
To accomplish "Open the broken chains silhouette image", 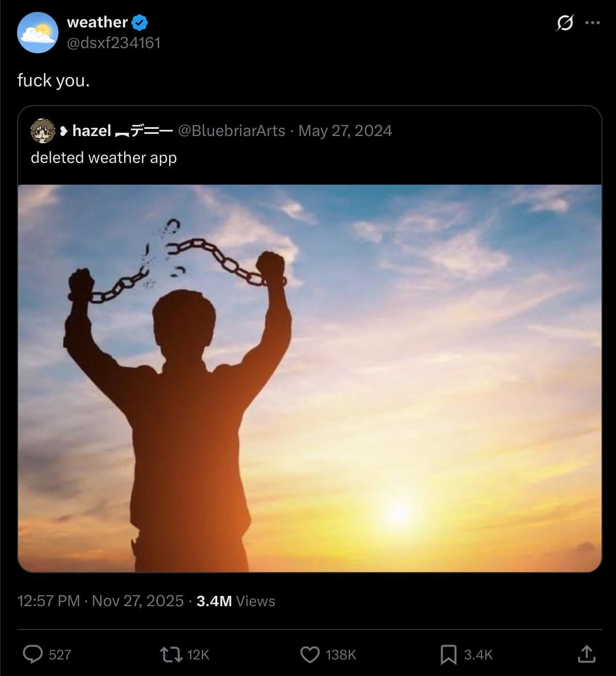I will click(310, 378).
